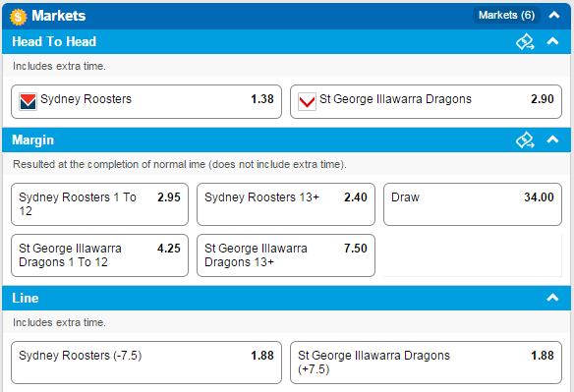Select Dragons (+7.5) line bet

(426, 363)
